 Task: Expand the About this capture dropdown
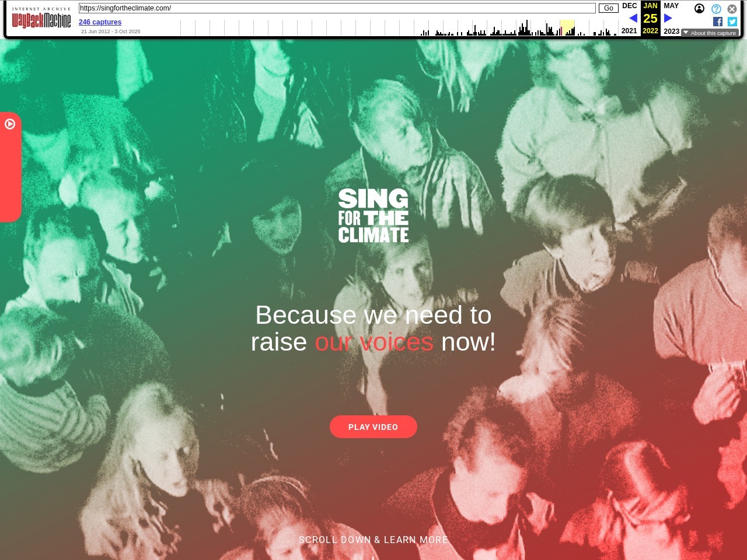click(x=710, y=33)
